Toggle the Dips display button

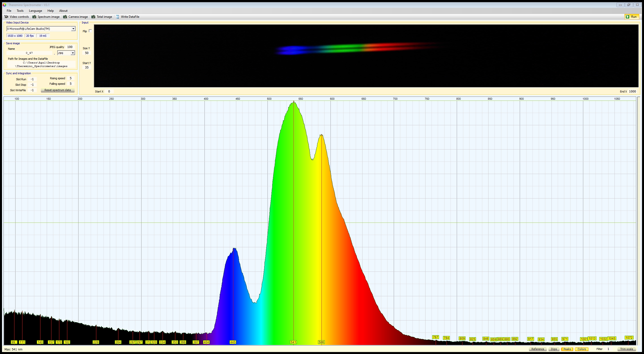click(x=554, y=349)
